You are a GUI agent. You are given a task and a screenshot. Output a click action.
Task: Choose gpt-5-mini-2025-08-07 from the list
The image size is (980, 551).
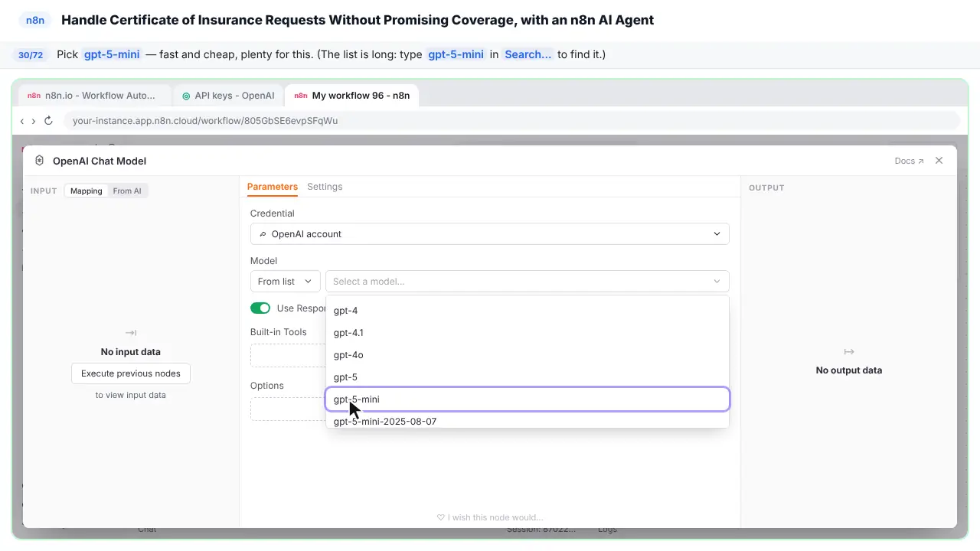(x=528, y=420)
